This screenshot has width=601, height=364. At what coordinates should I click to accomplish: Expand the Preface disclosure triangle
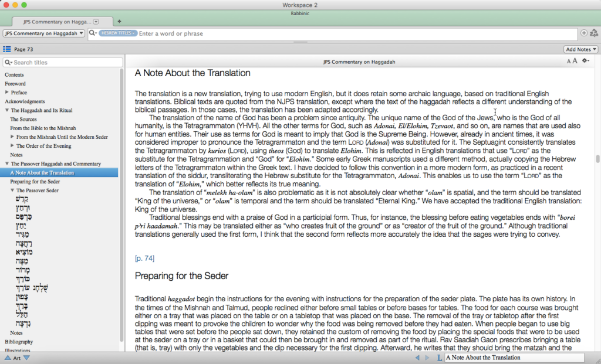click(x=7, y=92)
